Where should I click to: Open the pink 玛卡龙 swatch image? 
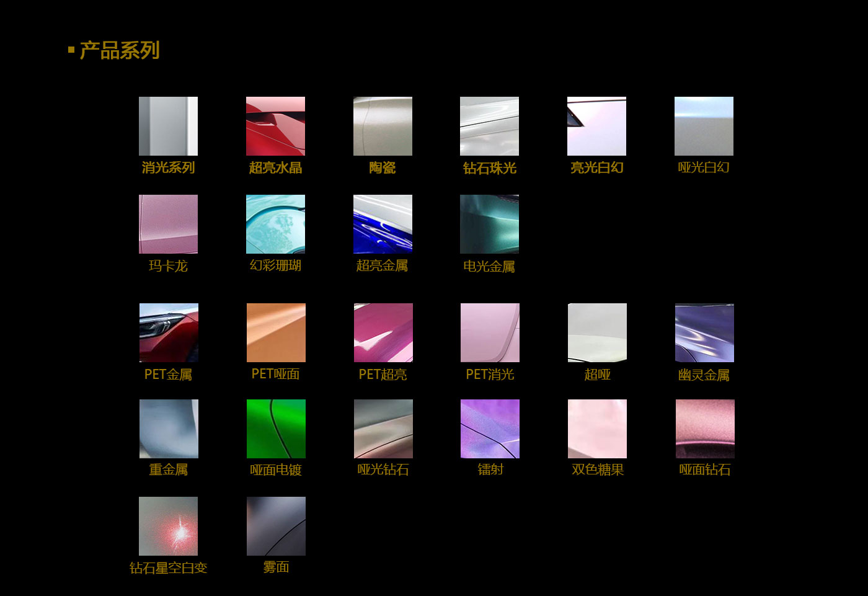168,224
